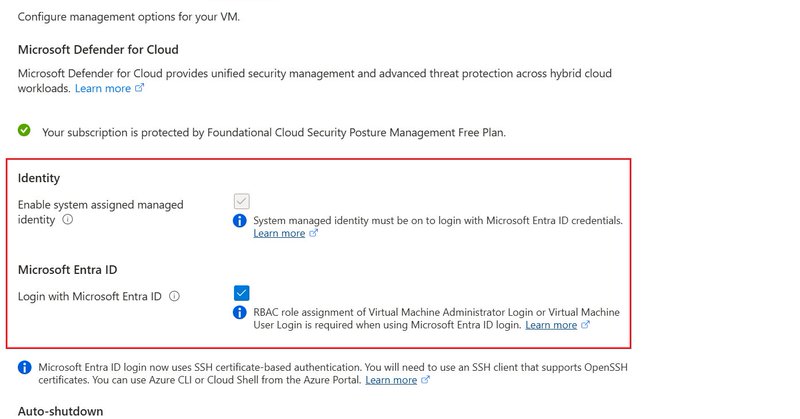Screen dimensions: 800x419
Task: Toggle Enable system assigned managed identity checkbox
Action: point(241,201)
